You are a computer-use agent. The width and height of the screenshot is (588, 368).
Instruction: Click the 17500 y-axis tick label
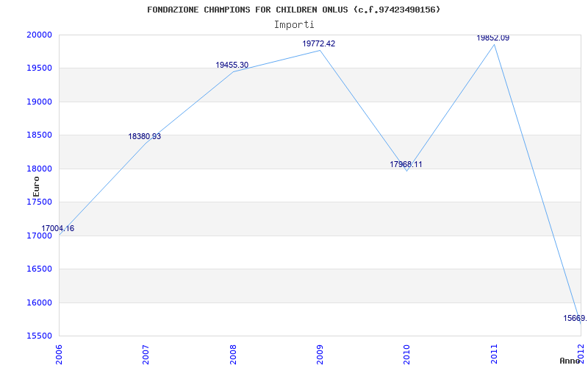pos(39,202)
